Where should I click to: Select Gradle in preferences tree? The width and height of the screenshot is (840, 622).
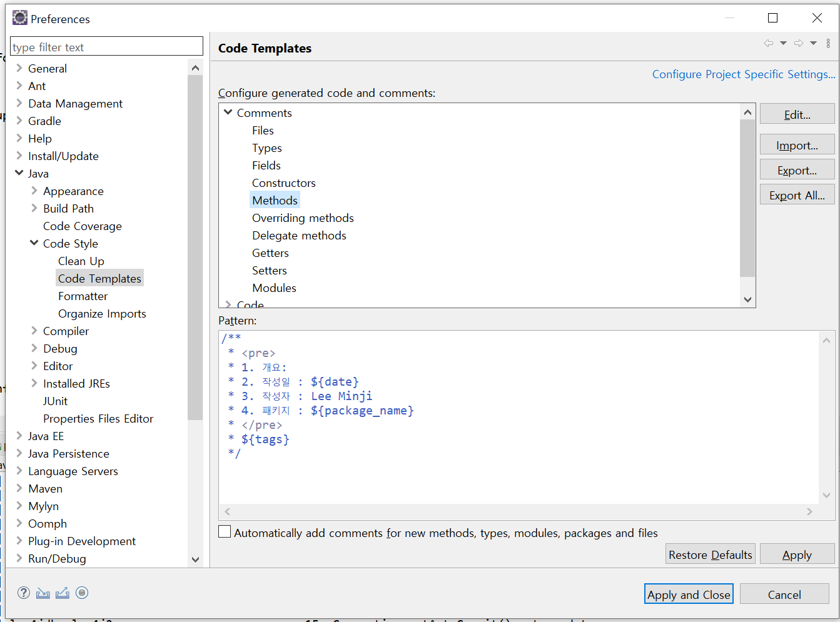coord(44,121)
